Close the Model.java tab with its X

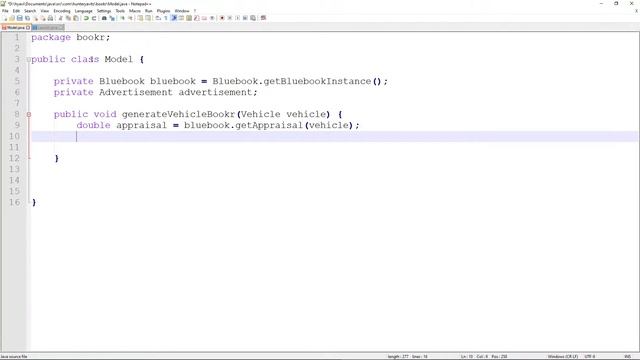pyautogui.click(x=28, y=27)
